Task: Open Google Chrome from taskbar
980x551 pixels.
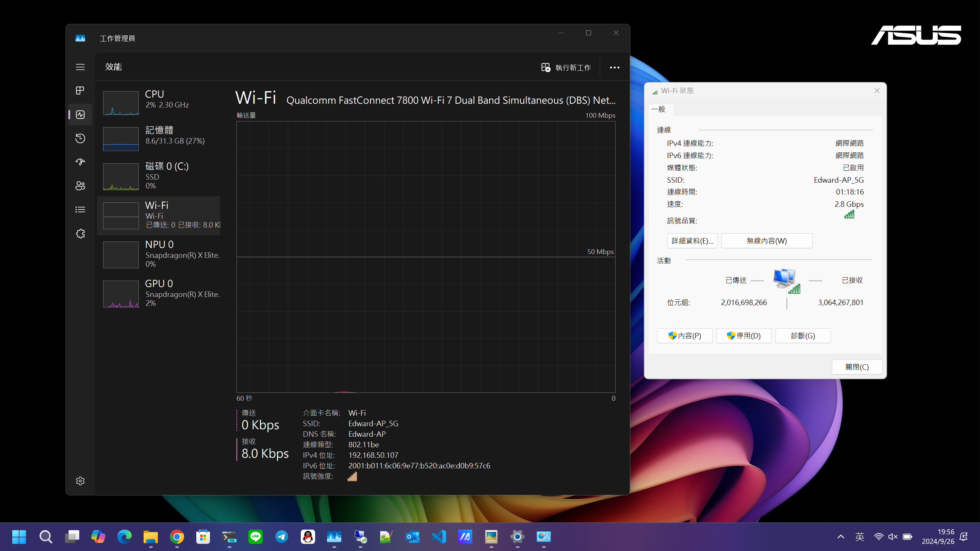Action: click(x=177, y=537)
